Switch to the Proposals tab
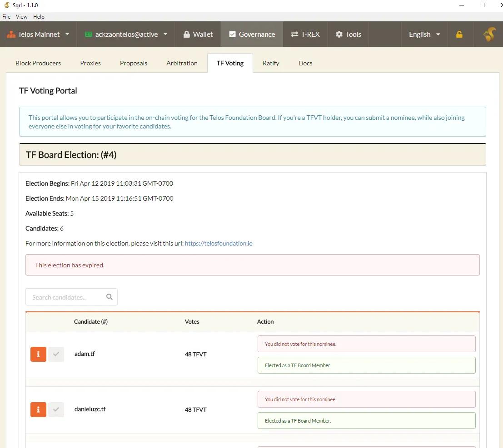The height and width of the screenshot is (448, 503). click(134, 63)
